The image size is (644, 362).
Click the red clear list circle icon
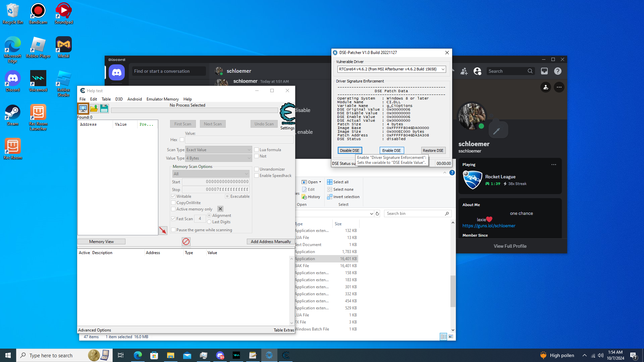(186, 242)
